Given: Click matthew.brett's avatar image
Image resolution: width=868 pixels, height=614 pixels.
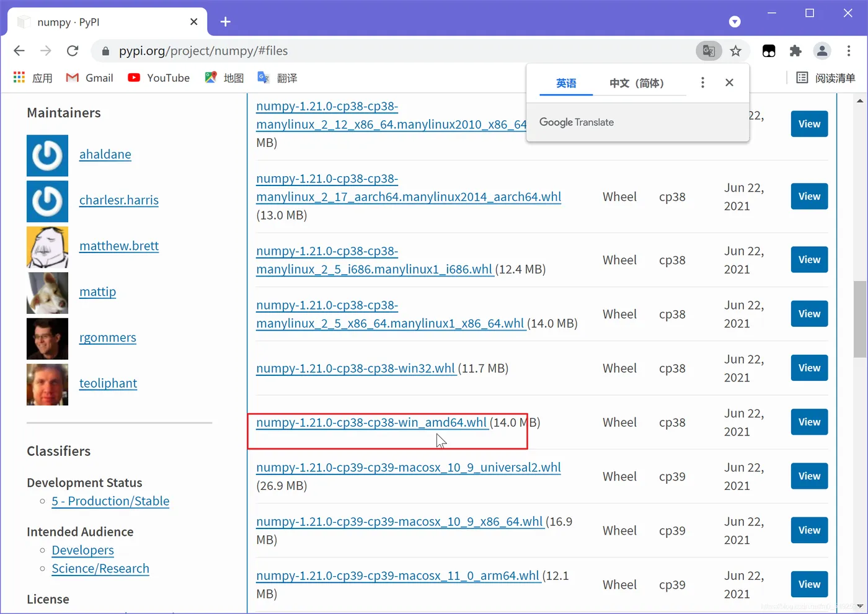Looking at the screenshot, I should pyautogui.click(x=48, y=247).
